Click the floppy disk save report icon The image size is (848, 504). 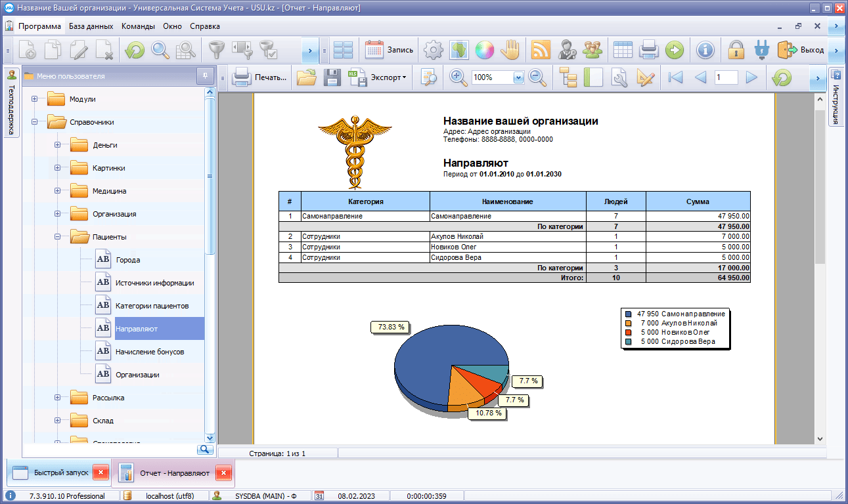(x=332, y=77)
